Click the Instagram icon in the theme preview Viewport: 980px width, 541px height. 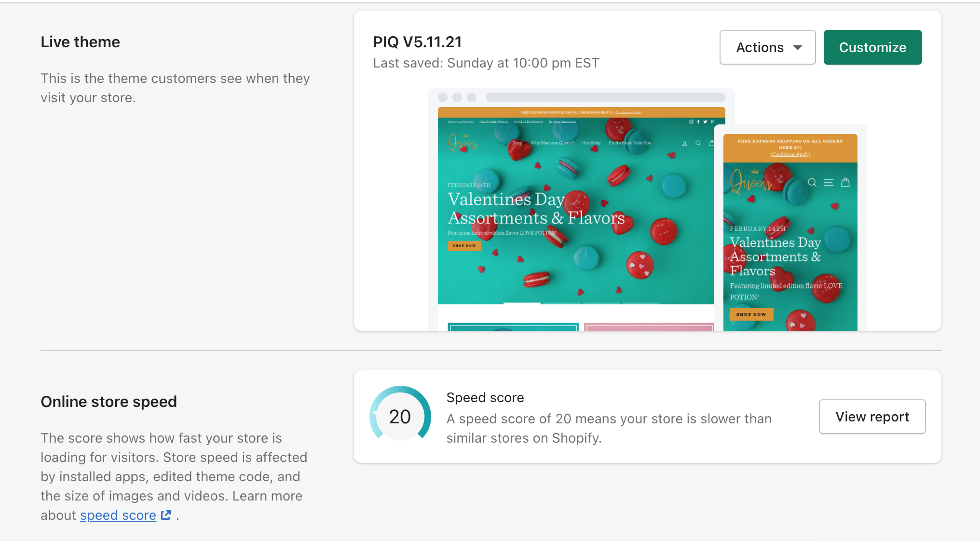pos(691,122)
